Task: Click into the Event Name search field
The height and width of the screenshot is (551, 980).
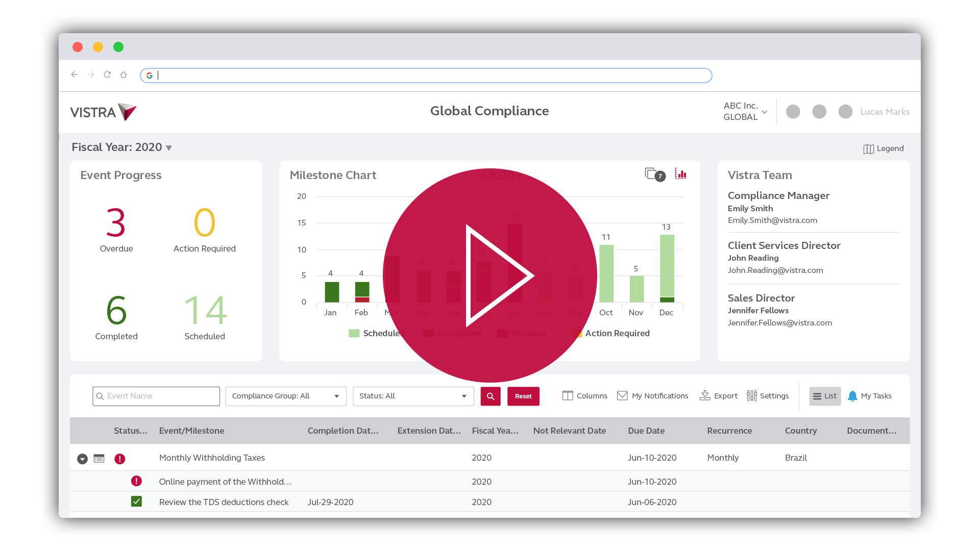Action: [156, 396]
